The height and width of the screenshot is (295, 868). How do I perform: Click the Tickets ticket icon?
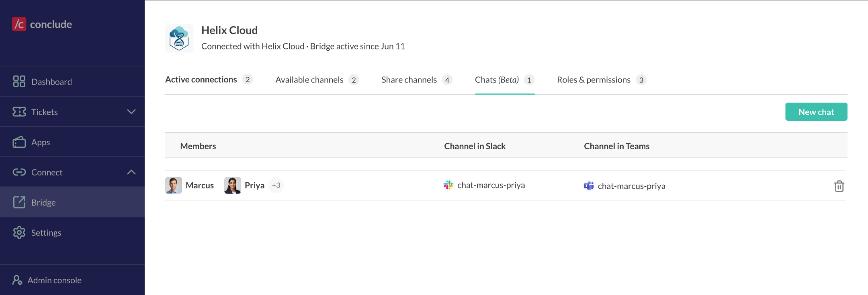click(19, 111)
